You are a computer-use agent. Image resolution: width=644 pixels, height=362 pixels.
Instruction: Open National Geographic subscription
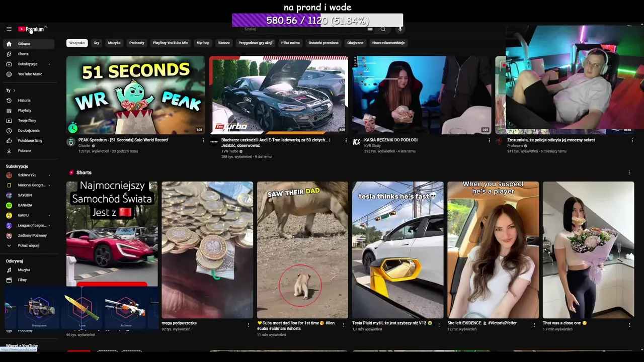click(29, 185)
